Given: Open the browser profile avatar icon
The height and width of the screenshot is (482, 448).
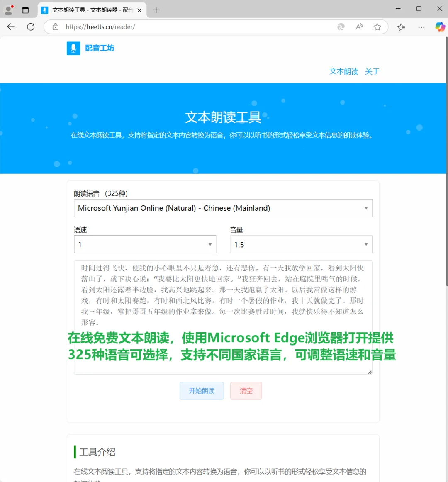Looking at the screenshot, I should coord(9,10).
